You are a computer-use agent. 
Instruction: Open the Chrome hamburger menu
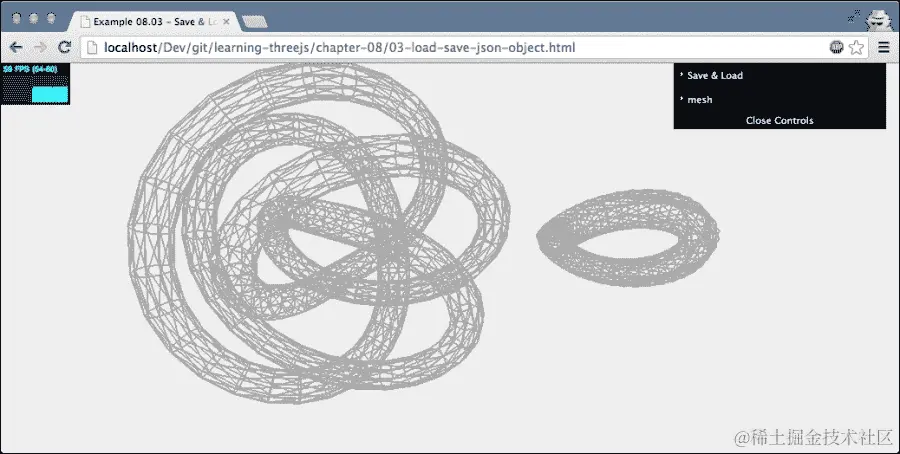pos(884,47)
